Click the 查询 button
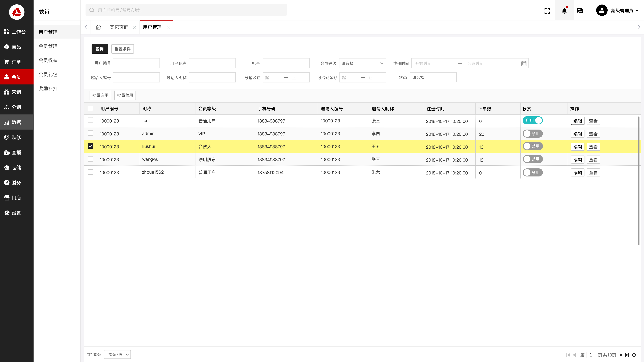Image resolution: width=644 pixels, height=362 pixels. [x=99, y=49]
